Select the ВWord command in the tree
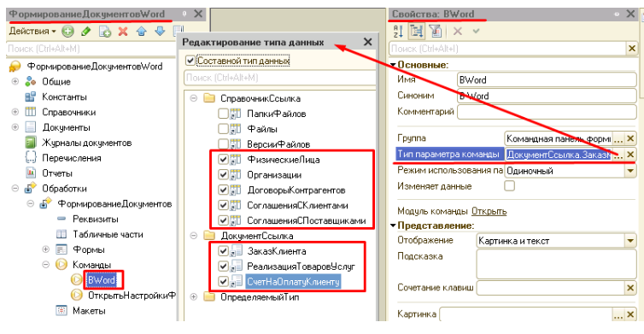This screenshot has height=334, width=644. point(102,280)
